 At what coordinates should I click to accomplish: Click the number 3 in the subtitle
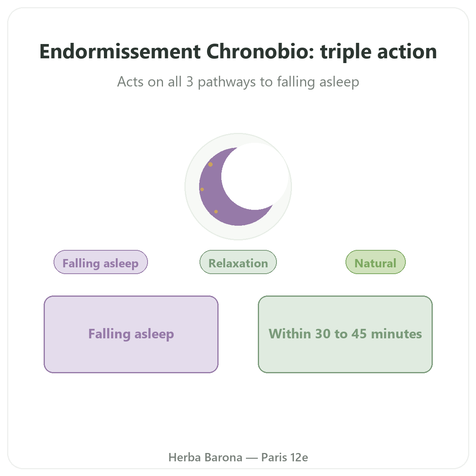(x=190, y=82)
